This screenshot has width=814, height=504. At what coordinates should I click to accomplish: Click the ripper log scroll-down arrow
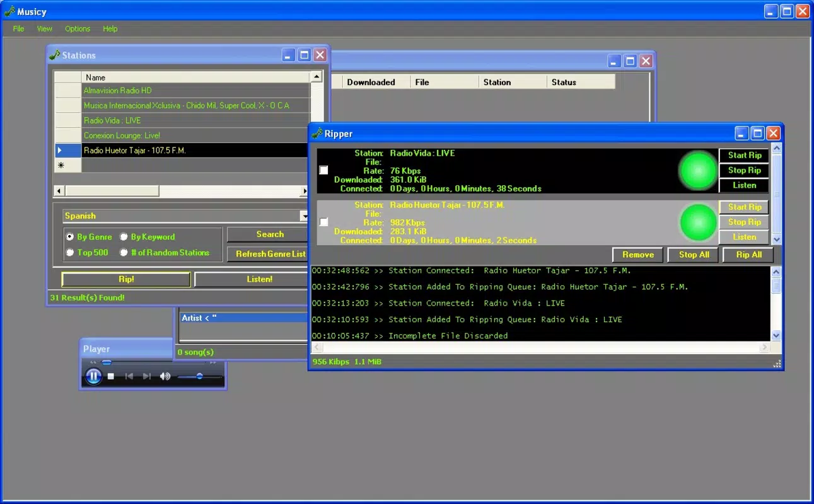776,336
